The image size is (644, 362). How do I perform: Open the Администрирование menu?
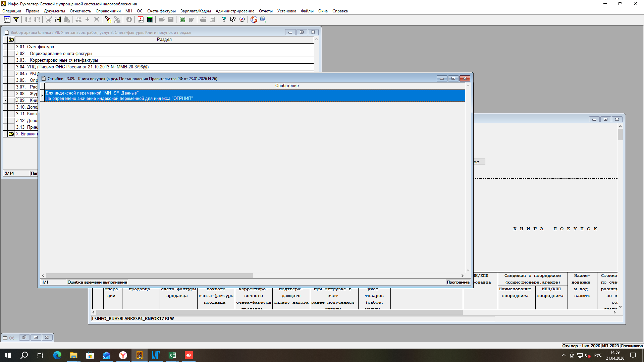(x=235, y=11)
